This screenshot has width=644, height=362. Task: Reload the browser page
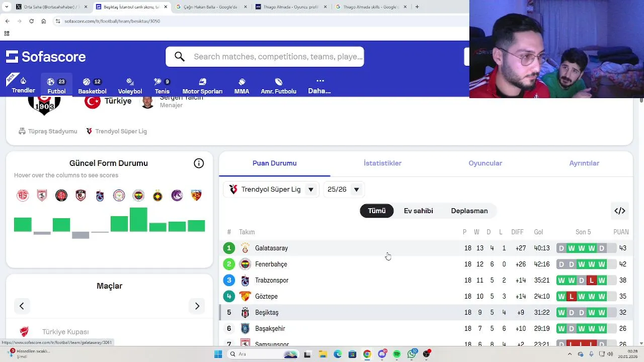pos(31,21)
